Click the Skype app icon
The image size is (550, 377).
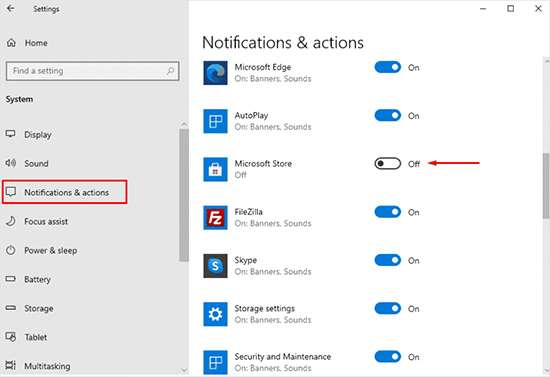[x=215, y=266]
